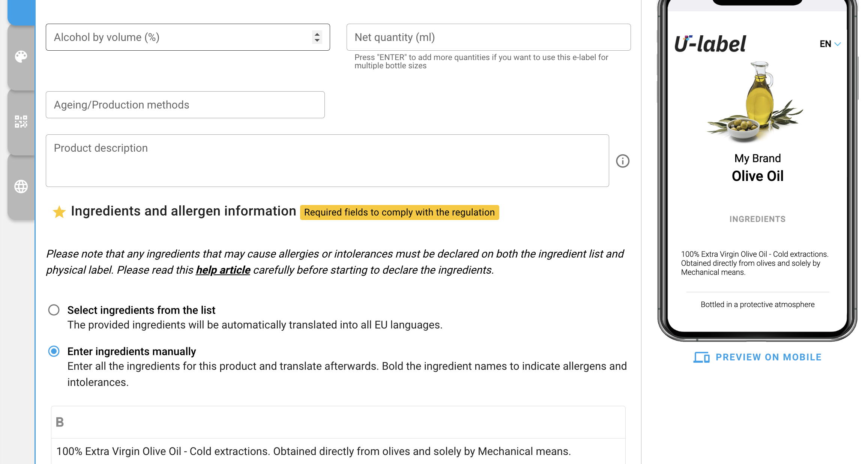Click the top blue sidebar tab
The width and height of the screenshot is (868, 464).
pos(21,11)
